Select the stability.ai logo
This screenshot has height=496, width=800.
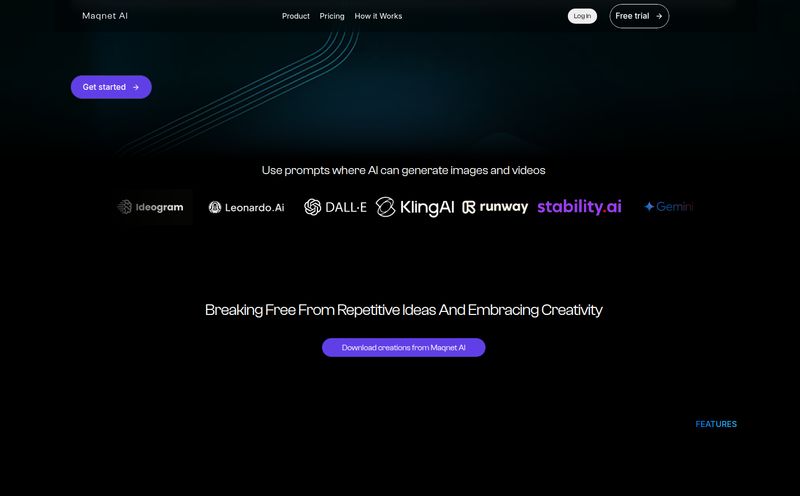click(579, 207)
